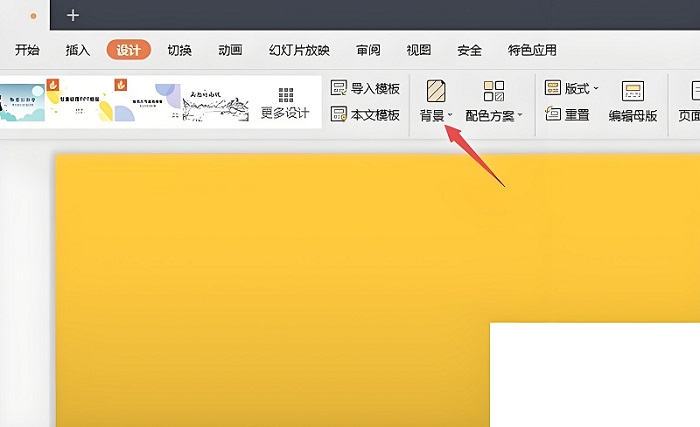Screen dimensions: 700x427
Task: Apply the yellow leaf design template
Action: point(79,100)
